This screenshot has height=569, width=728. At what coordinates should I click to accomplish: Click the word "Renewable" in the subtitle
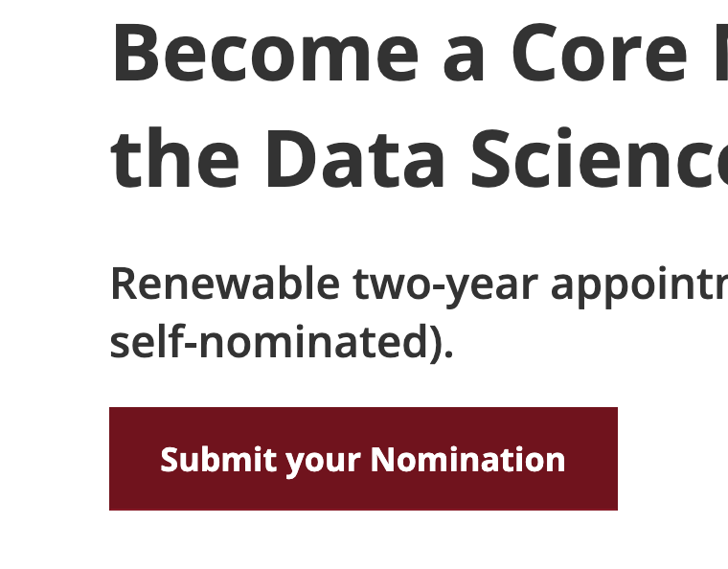(225, 284)
